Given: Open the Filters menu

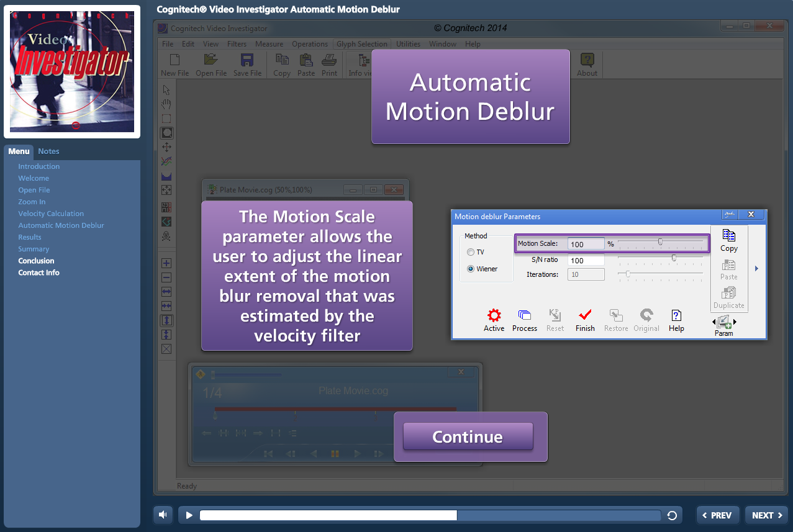Looking at the screenshot, I should (x=237, y=44).
